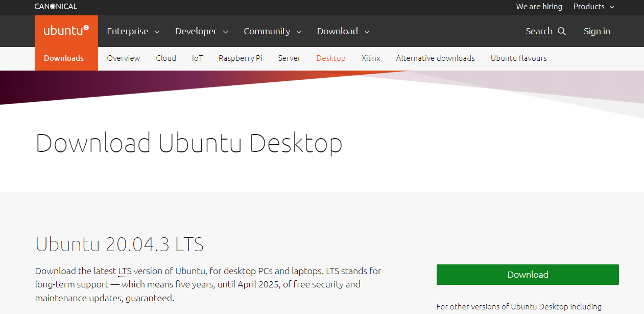Open the Xilinx tab
The width and height of the screenshot is (644, 314).
(371, 58)
